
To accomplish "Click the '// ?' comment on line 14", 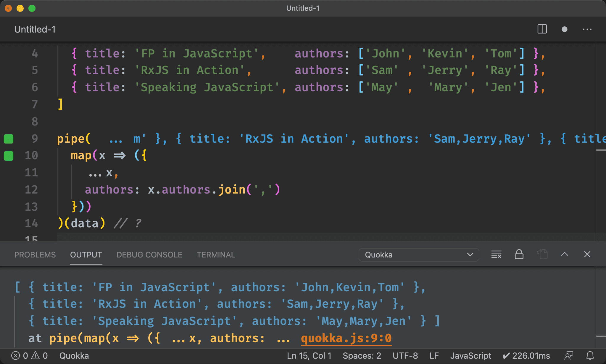I will (x=128, y=223).
